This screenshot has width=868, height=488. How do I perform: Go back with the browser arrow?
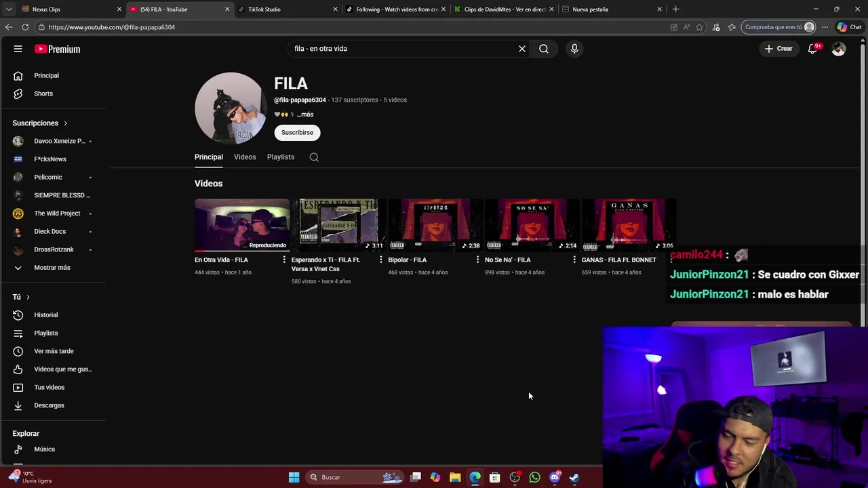[x=9, y=27]
